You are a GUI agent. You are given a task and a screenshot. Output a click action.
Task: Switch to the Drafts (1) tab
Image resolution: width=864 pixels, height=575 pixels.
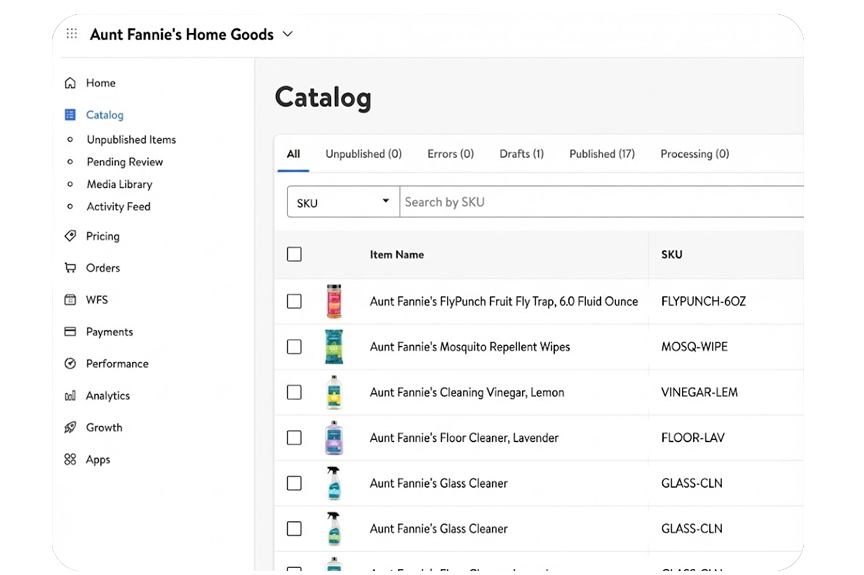click(521, 154)
